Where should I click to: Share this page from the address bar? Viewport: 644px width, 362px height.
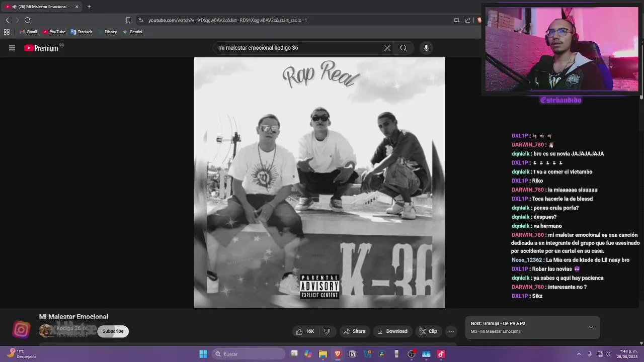coord(468,20)
